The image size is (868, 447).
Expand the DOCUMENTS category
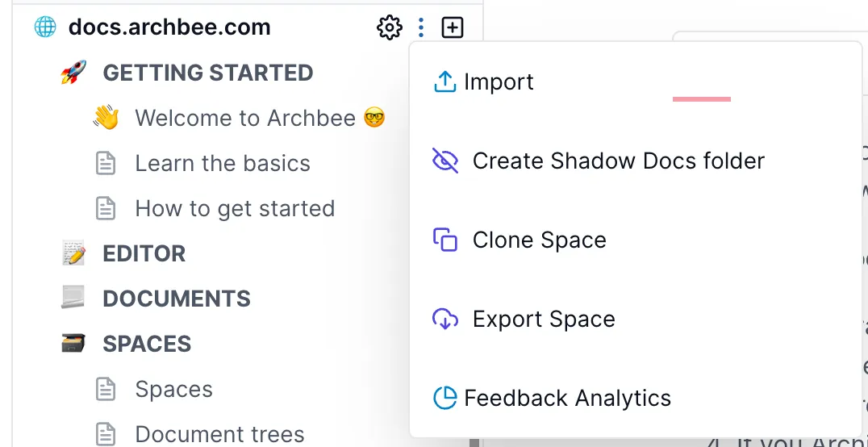(x=177, y=299)
